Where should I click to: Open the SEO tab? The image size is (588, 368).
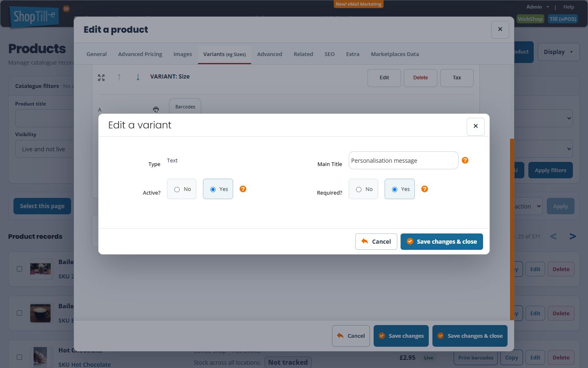tap(330, 54)
